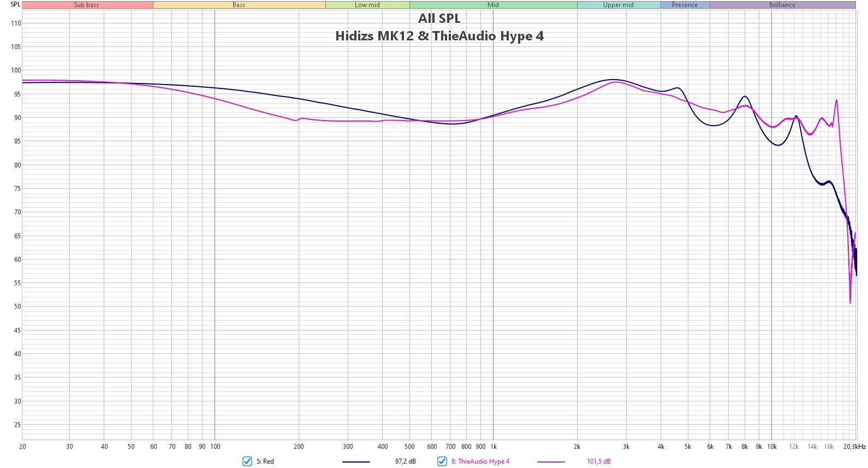Click the 2k mark on the frequency axis

577,447
